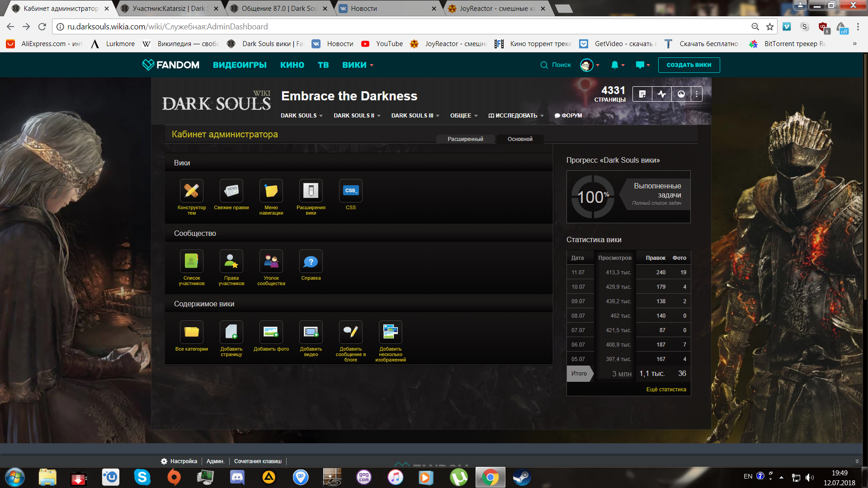Open Полный список задач link

pyautogui.click(x=656, y=203)
